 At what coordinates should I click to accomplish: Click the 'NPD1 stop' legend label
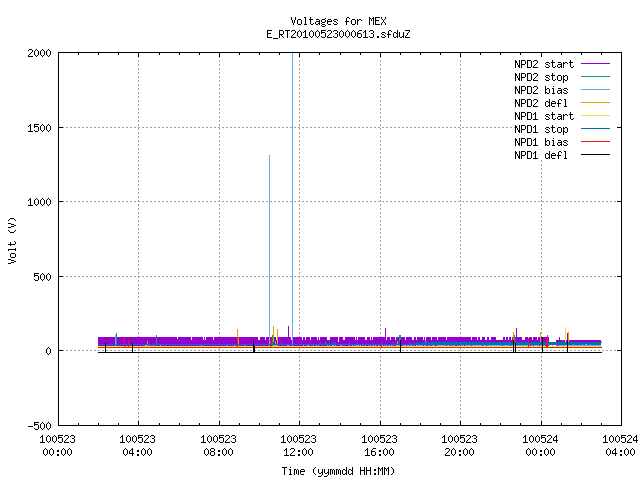[x=541, y=129]
